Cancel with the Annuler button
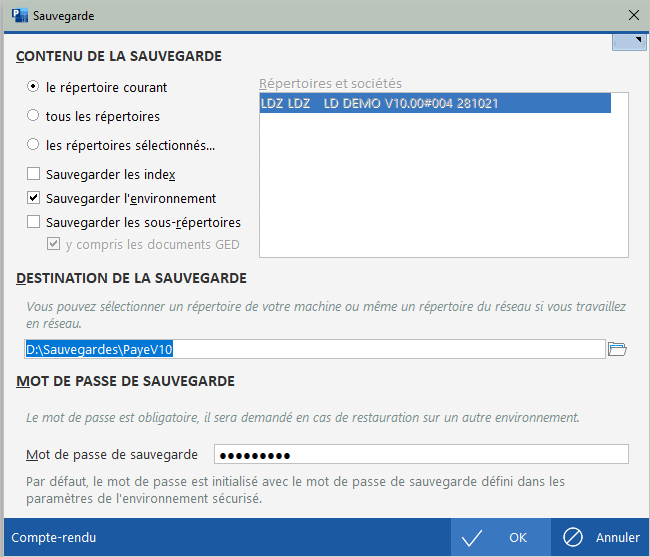Viewport: 650px width, 557px height. tap(600, 538)
